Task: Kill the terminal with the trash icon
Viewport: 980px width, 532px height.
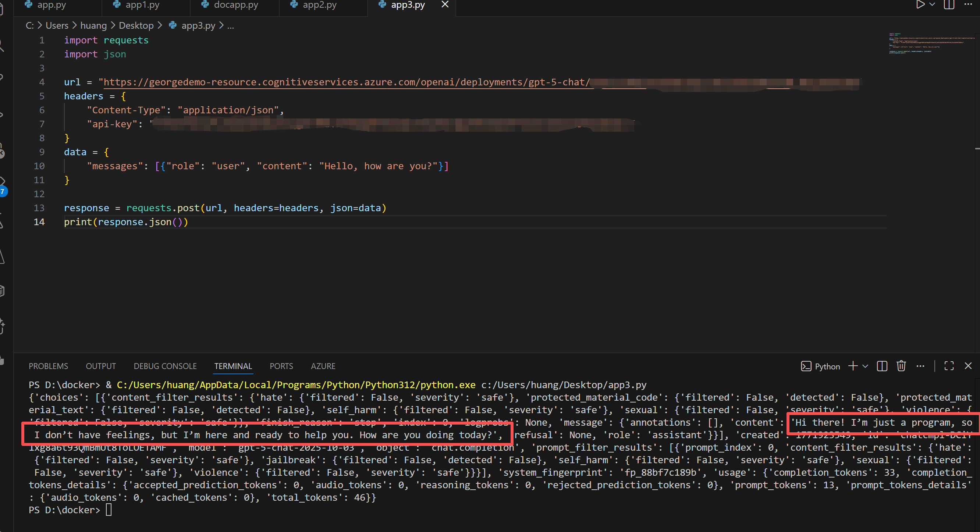Action: [x=901, y=366]
